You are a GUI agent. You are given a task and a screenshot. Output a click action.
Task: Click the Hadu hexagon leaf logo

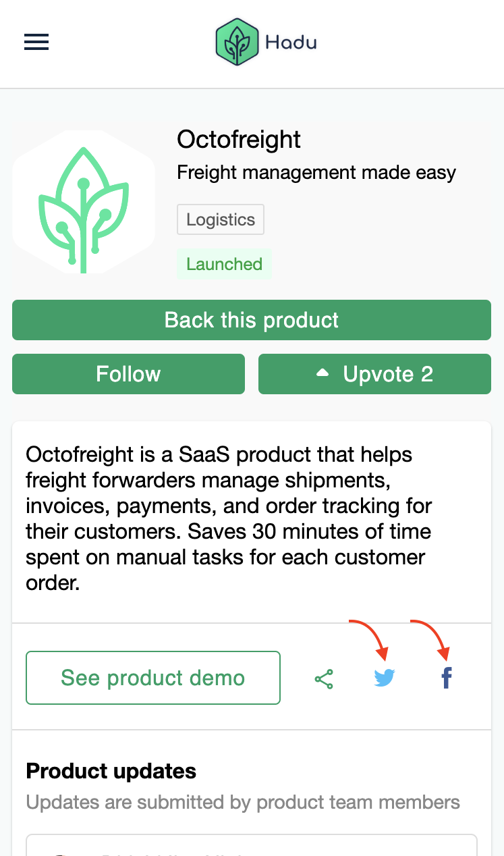[237, 42]
